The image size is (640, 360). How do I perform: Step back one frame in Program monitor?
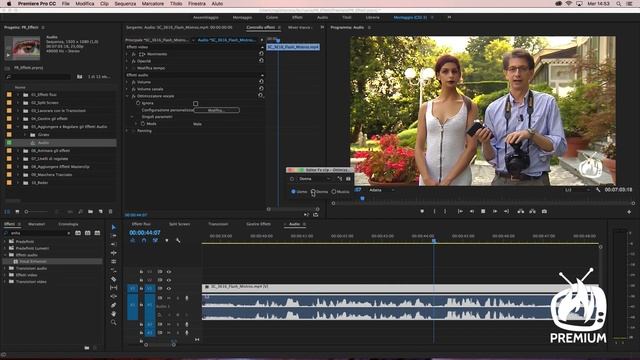click(x=472, y=211)
